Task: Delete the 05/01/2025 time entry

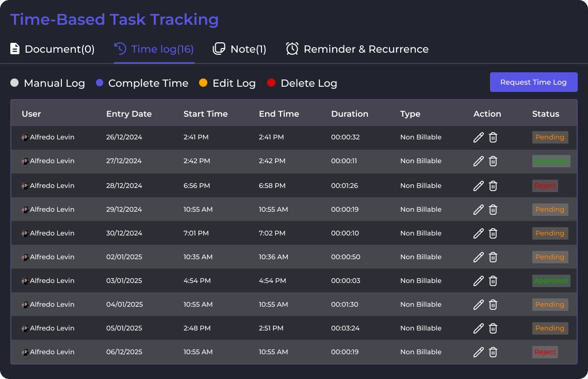Action: tap(493, 328)
